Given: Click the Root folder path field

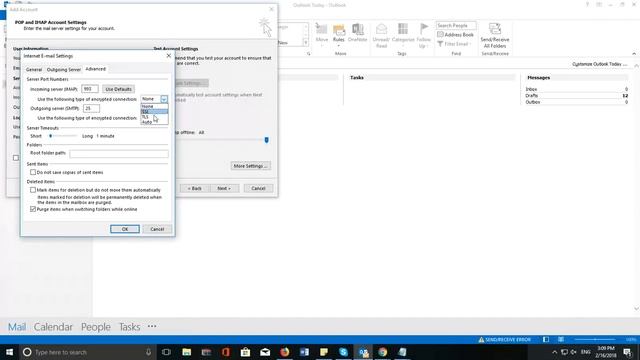Looking at the screenshot, I should tap(119, 153).
